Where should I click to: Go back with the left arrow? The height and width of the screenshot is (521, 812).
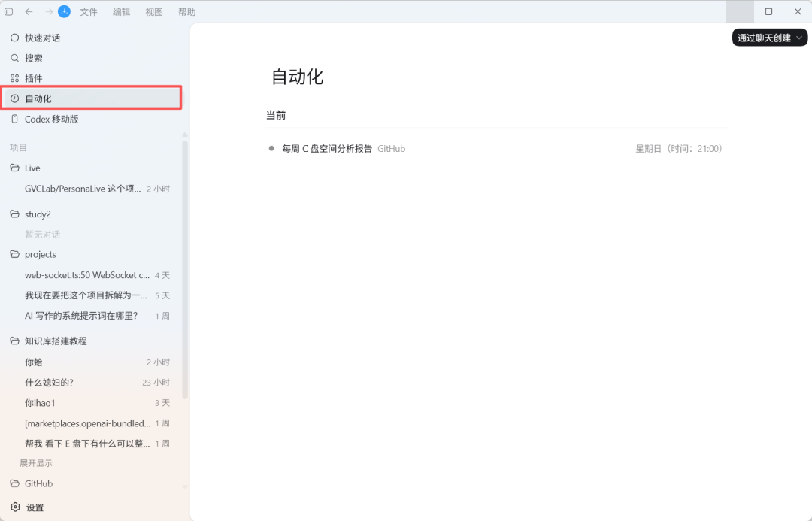click(x=29, y=11)
